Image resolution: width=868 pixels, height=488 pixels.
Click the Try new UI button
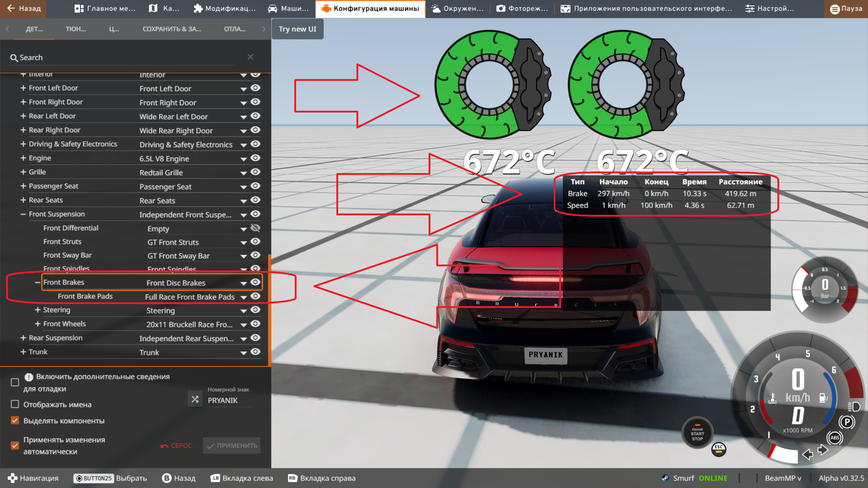297,29
